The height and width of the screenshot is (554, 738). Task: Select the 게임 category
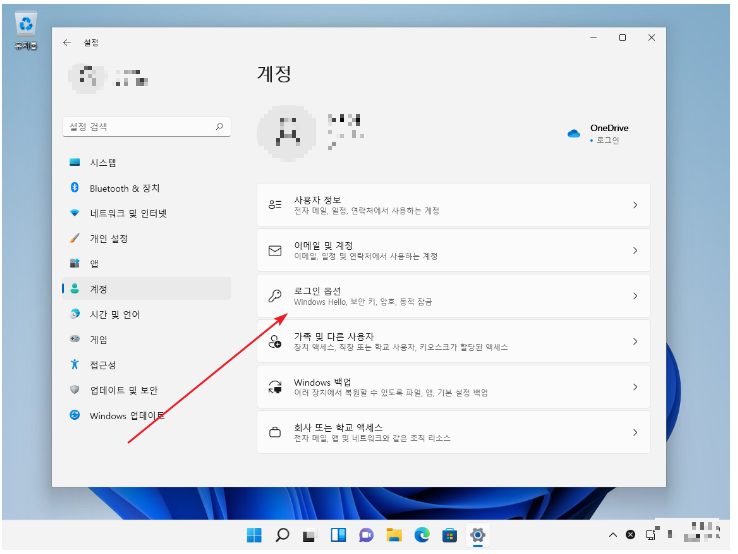click(146, 339)
